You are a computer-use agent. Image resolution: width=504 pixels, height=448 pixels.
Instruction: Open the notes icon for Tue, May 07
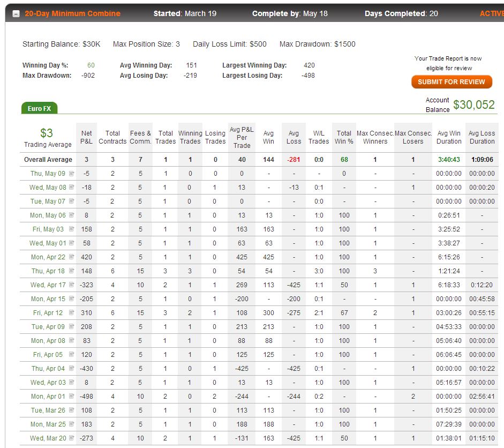tap(71, 201)
